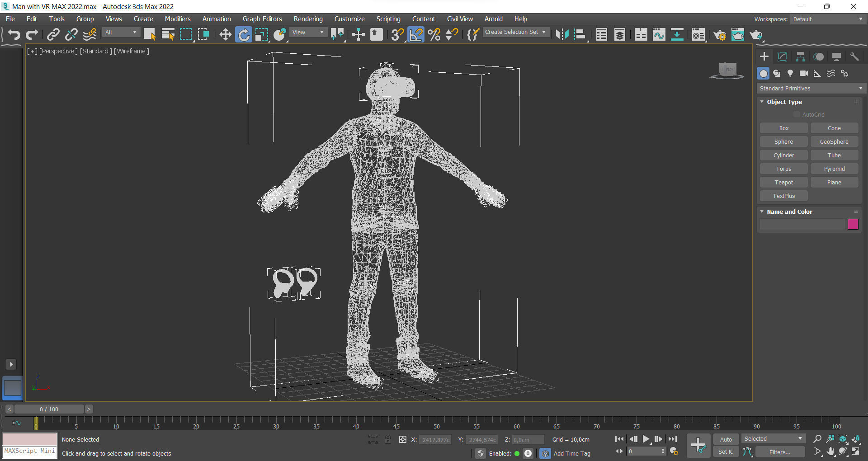
Task: Toggle Spinner Snap
Action: coord(452,35)
